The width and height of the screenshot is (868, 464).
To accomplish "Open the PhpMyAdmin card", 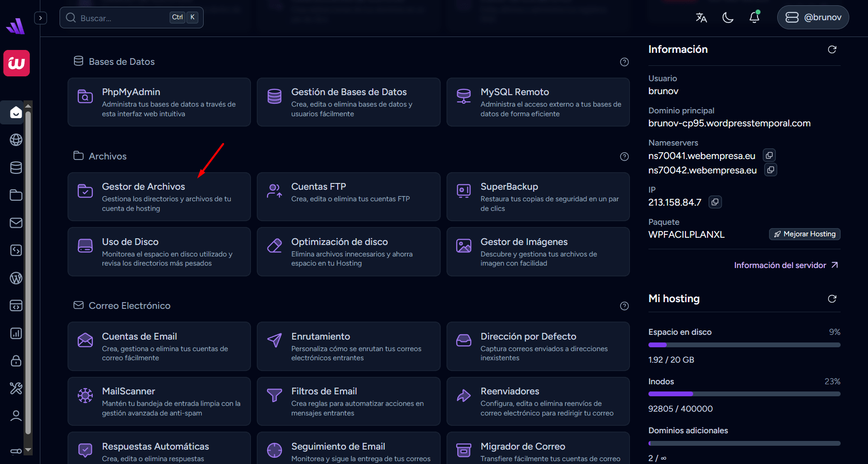I will pos(159,102).
